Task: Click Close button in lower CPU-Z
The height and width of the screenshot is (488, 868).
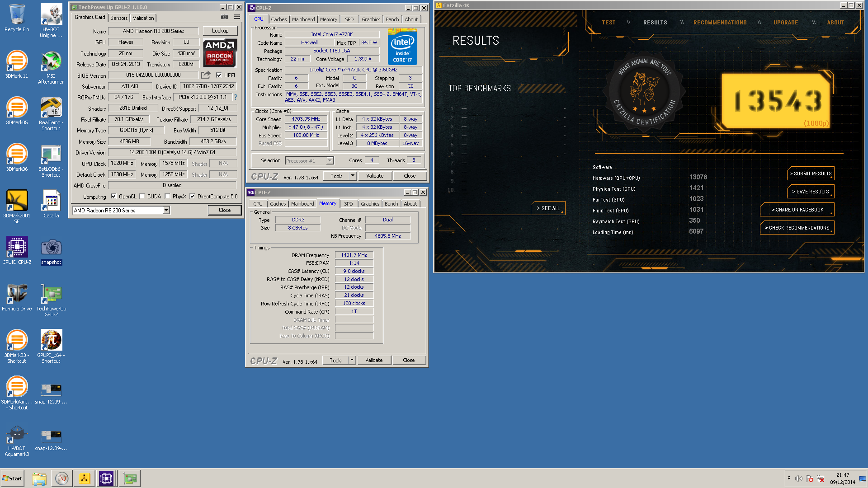Action: point(409,360)
